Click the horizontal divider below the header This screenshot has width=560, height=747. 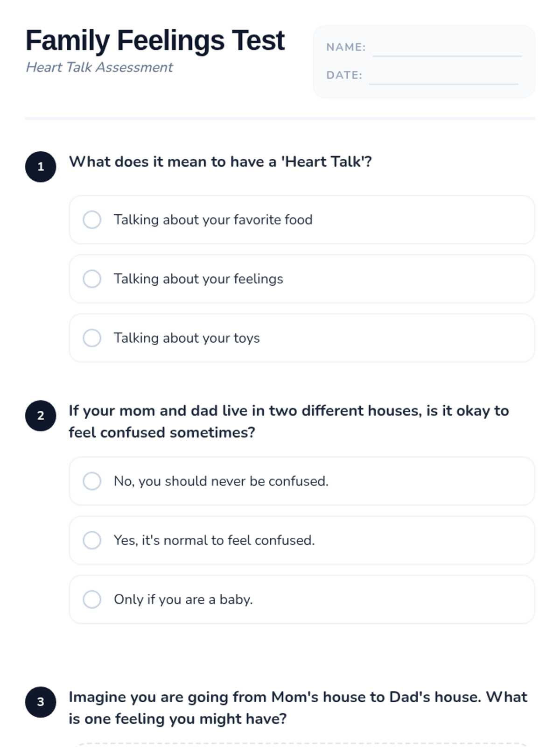click(x=280, y=119)
